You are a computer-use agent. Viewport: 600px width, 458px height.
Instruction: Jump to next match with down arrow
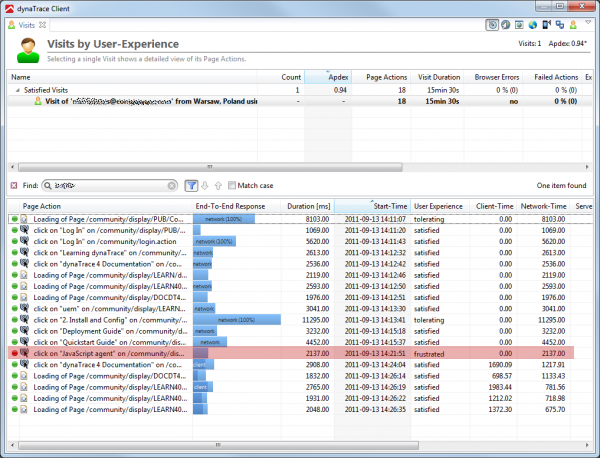[x=205, y=186]
